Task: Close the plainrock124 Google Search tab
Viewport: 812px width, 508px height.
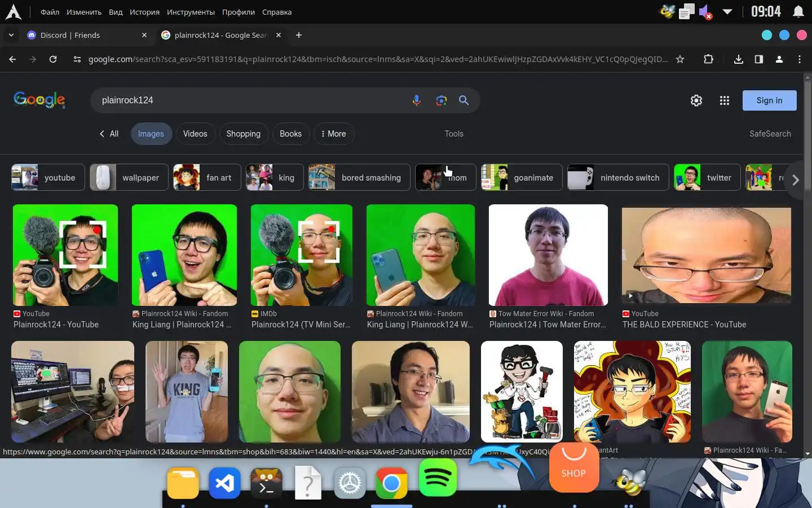Action: point(279,35)
